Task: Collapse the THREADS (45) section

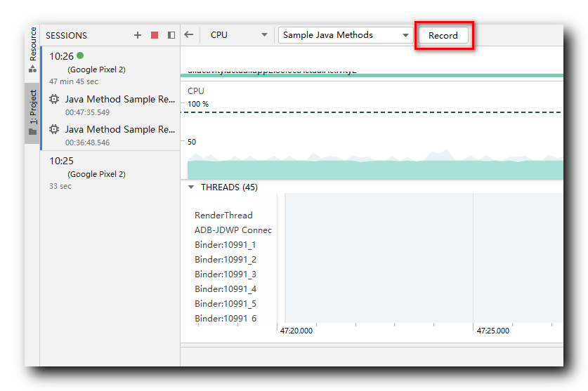Action: [191, 187]
